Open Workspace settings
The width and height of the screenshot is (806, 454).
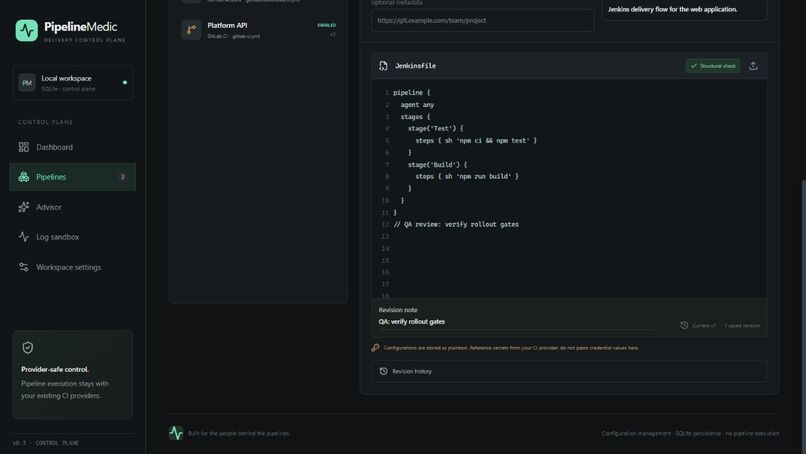coord(72,267)
